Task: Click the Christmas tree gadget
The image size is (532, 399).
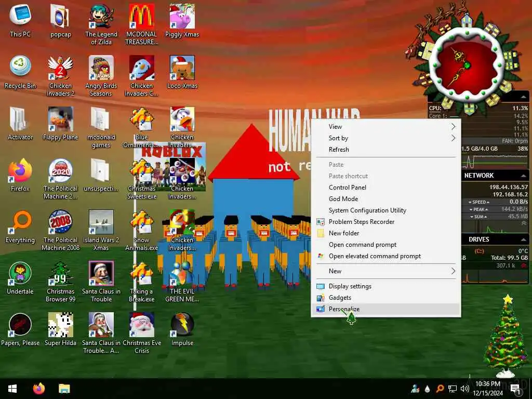Action: click(x=506, y=336)
